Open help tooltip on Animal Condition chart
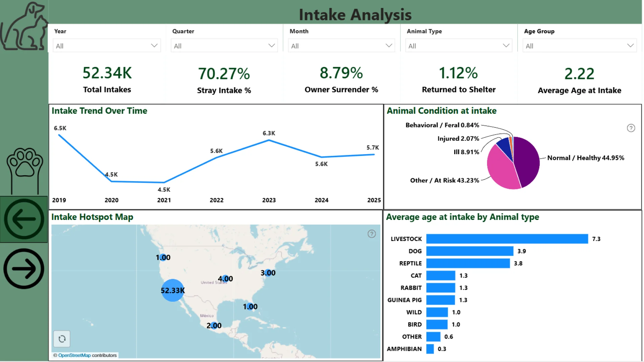Viewport: 644px width, 362px height. (x=631, y=128)
